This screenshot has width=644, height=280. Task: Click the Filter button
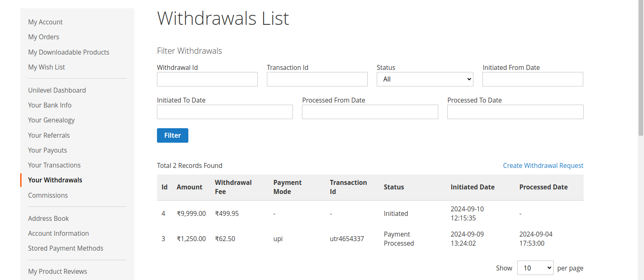[172, 135]
